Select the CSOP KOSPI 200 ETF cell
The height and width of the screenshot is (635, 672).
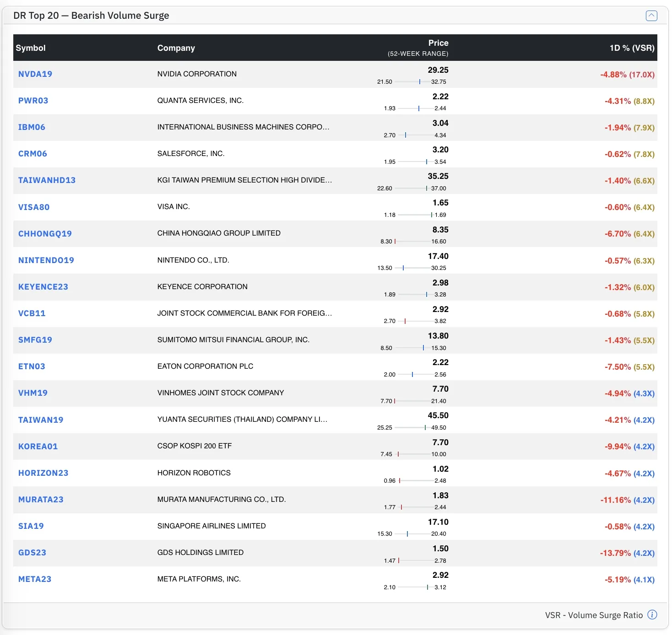(195, 446)
